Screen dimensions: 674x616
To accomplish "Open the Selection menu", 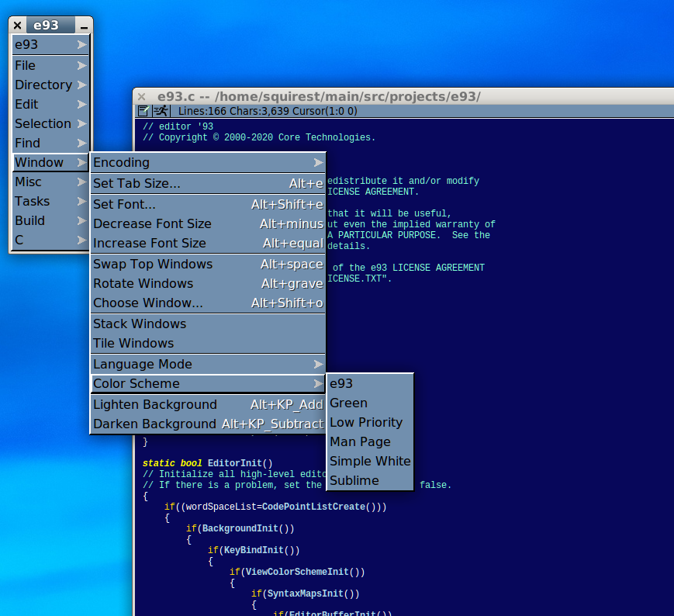I will click(50, 123).
